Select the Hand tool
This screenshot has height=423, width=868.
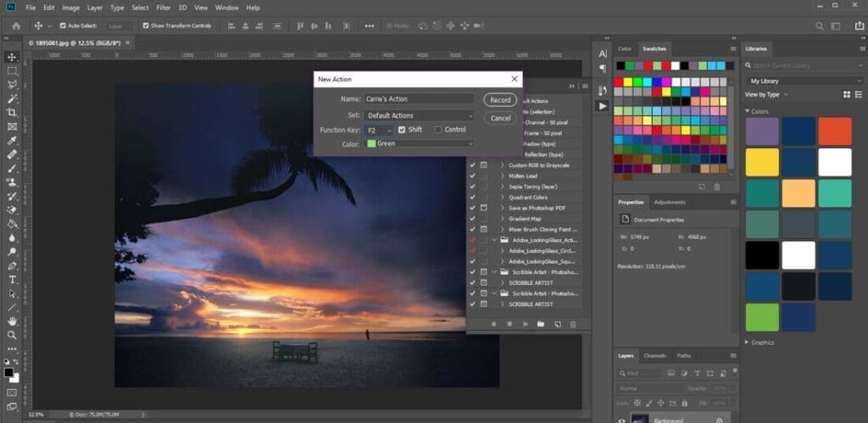tap(12, 321)
